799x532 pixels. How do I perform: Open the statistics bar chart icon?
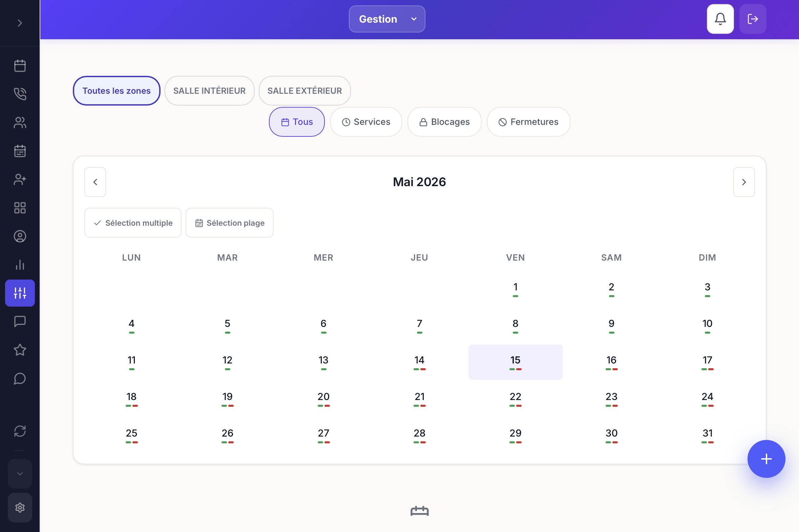coord(20,265)
